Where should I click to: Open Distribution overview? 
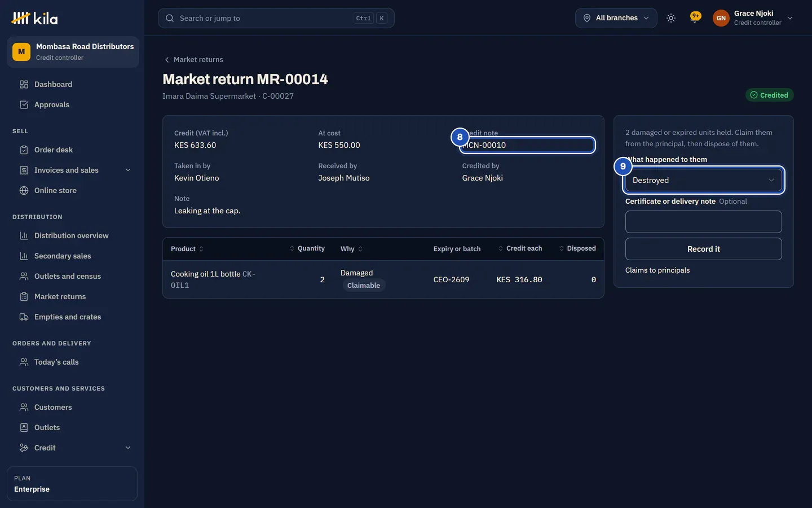click(72, 235)
